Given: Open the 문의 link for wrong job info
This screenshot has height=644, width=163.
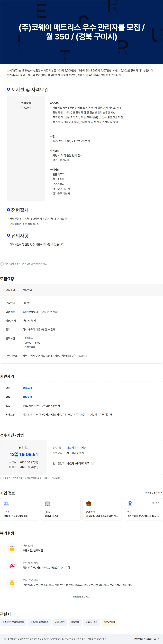Looking at the screenshot, I should pyautogui.click(x=37, y=264).
